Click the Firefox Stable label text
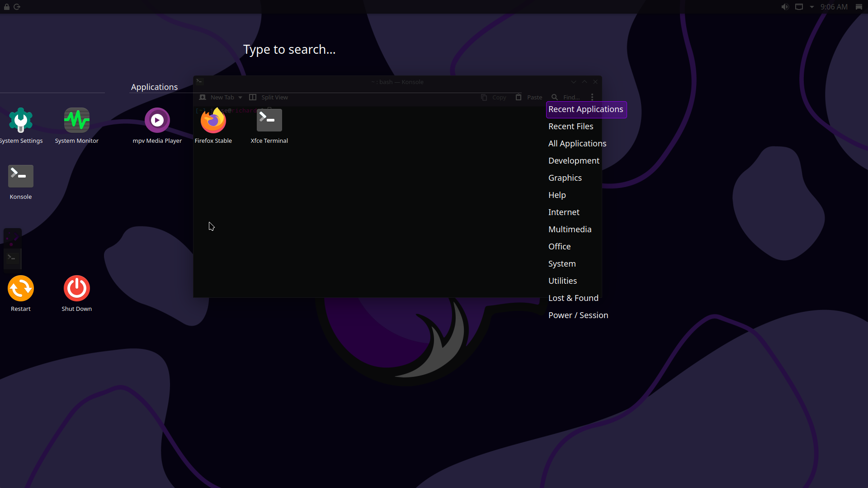 [213, 141]
